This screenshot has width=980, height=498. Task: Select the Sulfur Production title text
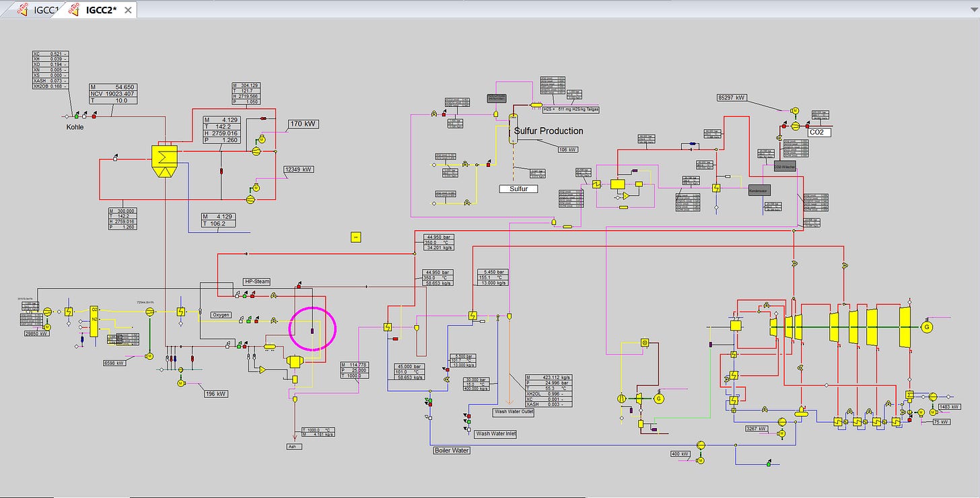pos(549,131)
